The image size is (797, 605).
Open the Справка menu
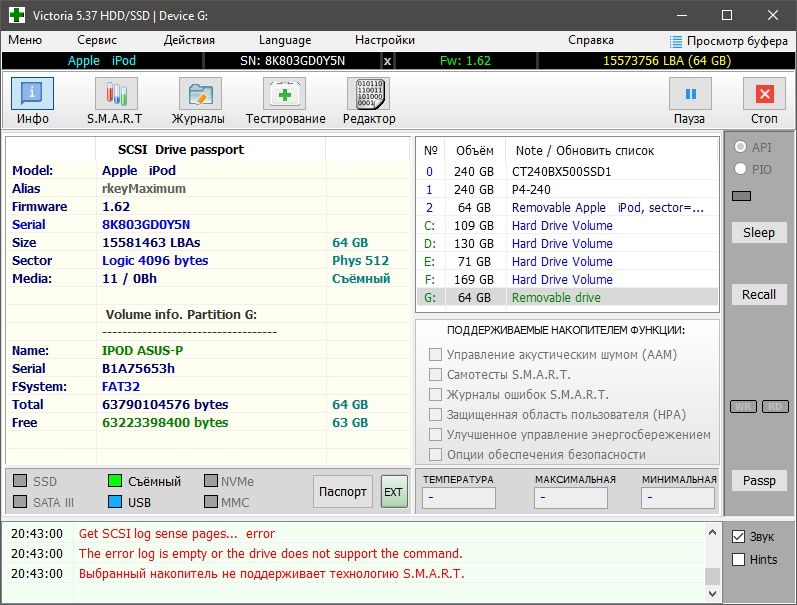coord(591,40)
